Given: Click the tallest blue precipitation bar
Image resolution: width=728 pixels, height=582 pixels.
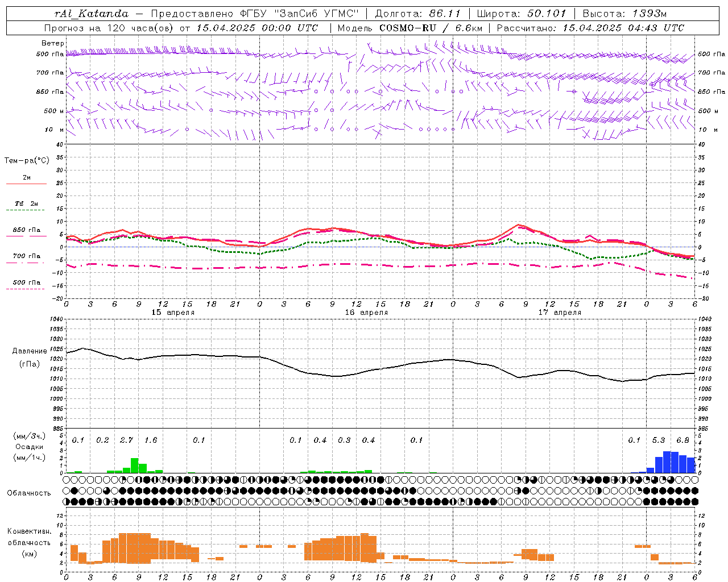Looking at the screenshot, I should 667,462.
